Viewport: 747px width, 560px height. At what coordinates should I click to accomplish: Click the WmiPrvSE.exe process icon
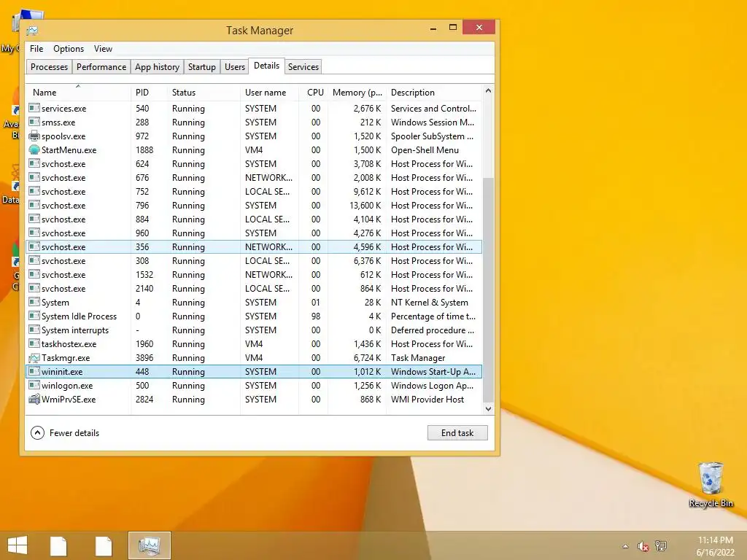(34, 399)
